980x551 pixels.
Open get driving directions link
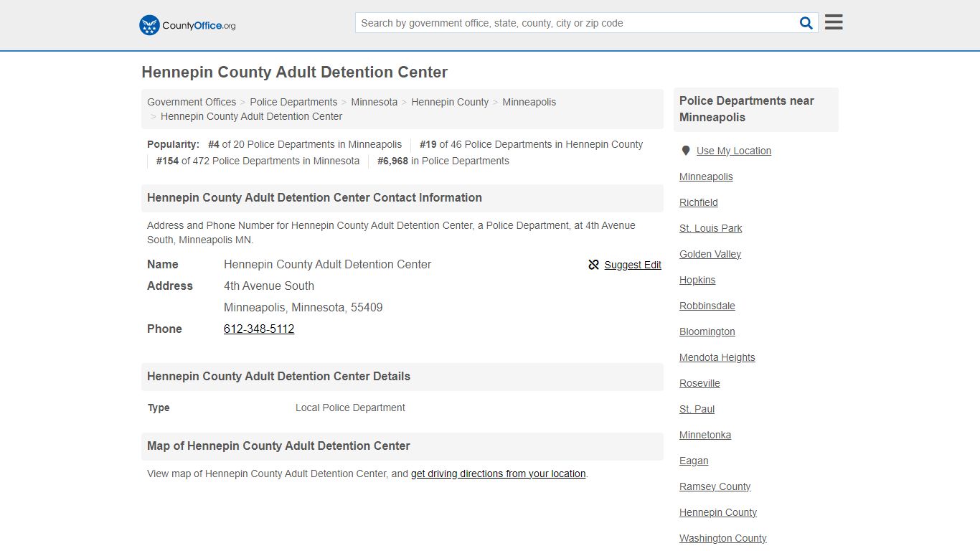click(x=499, y=474)
